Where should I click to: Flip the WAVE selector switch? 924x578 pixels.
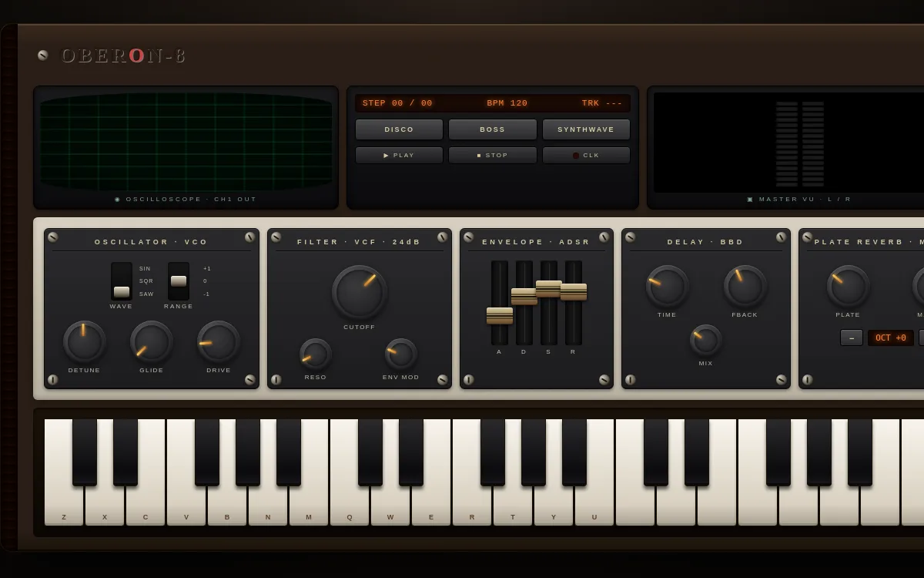pos(122,281)
